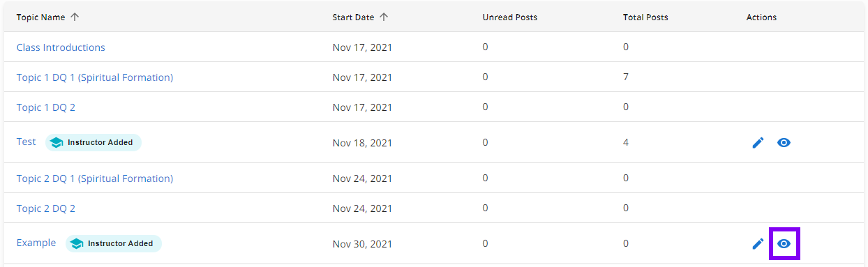Open Topic 2 DQ 2 link
Image resolution: width=868 pixels, height=267 pixels.
click(46, 208)
